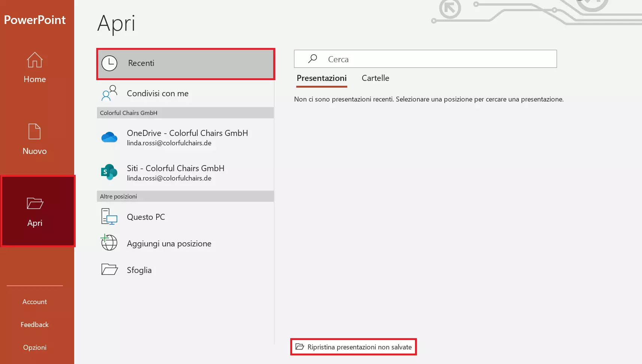Click the OneDrive cloud icon
Viewport: 642px width, 364px height.
[x=109, y=137]
